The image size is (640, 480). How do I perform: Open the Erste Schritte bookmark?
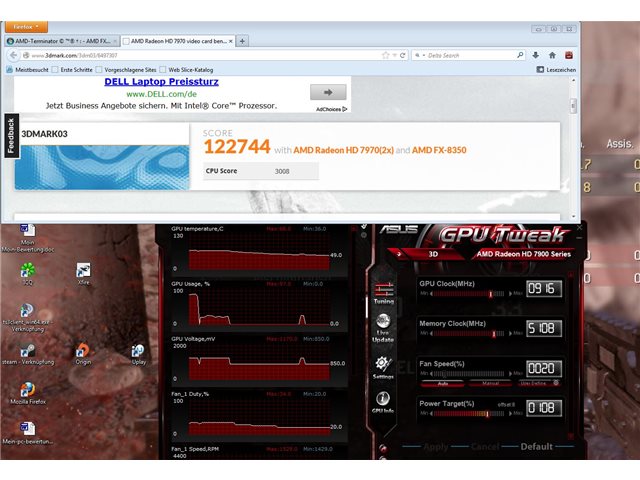(x=73, y=70)
